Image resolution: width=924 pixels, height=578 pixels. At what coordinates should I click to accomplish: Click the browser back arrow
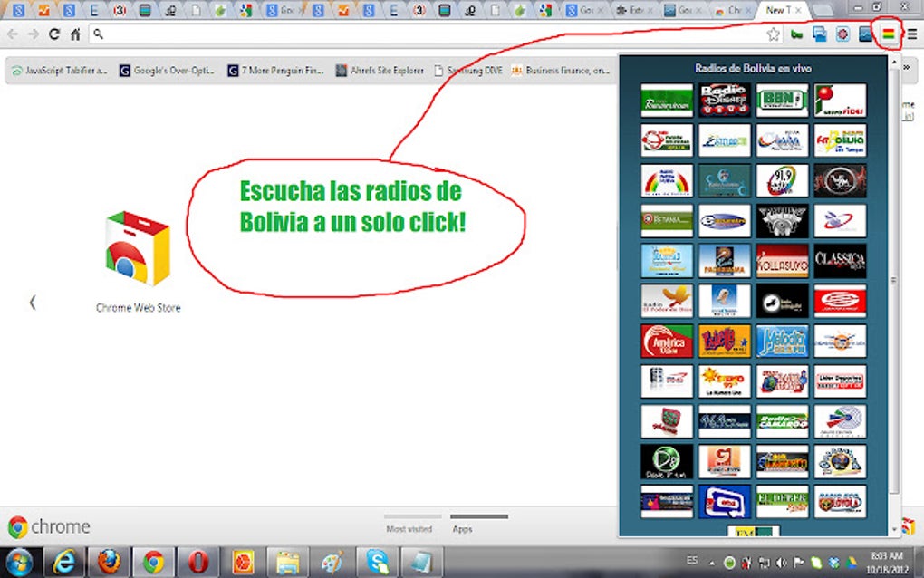pyautogui.click(x=13, y=34)
